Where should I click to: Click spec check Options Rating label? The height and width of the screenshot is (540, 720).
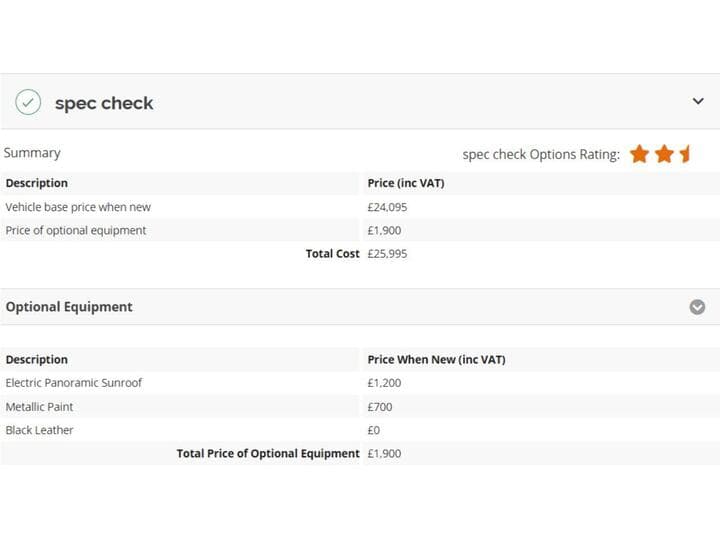[541, 155]
